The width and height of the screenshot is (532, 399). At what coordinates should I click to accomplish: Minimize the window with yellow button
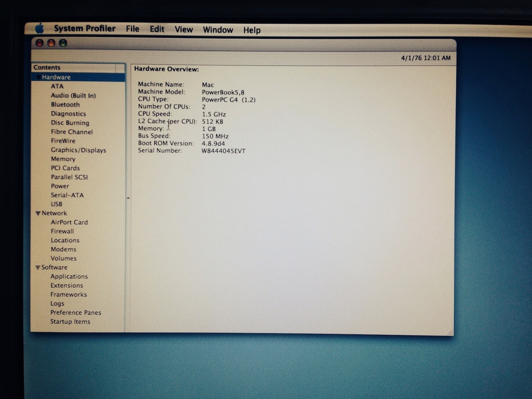(x=51, y=43)
